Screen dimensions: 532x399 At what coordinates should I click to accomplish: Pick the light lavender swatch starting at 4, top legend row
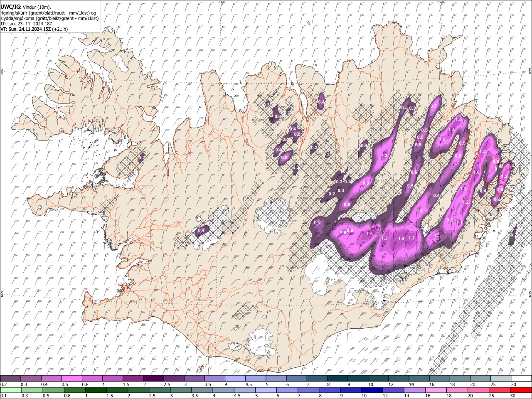coord(235,379)
